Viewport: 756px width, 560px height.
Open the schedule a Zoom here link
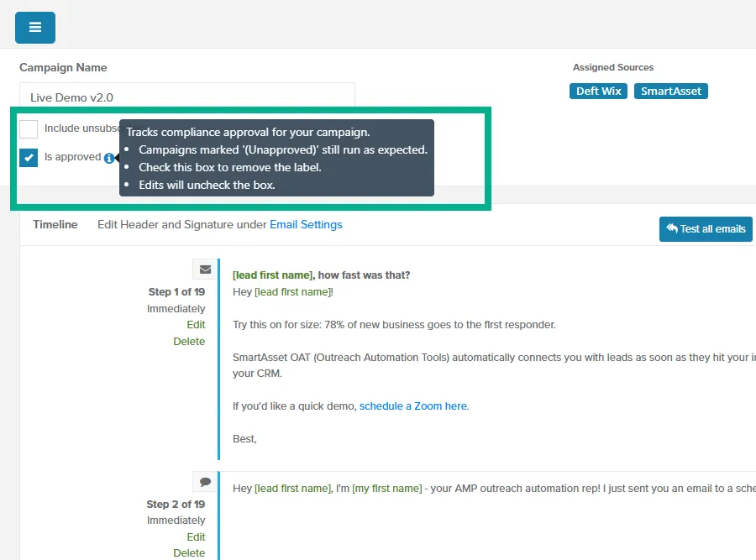413,406
